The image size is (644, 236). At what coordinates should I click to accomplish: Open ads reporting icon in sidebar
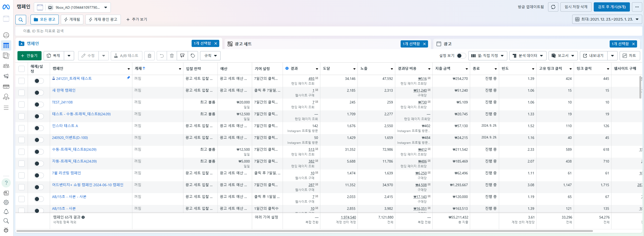pyautogui.click(x=6, y=56)
